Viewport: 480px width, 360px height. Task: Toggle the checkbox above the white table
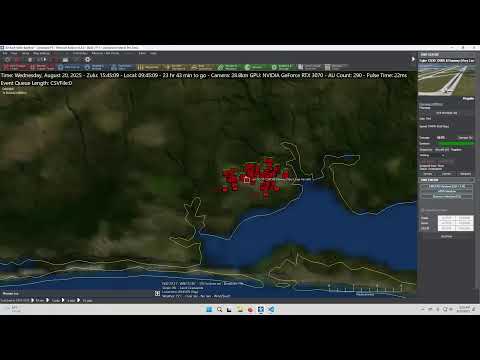[422, 210]
